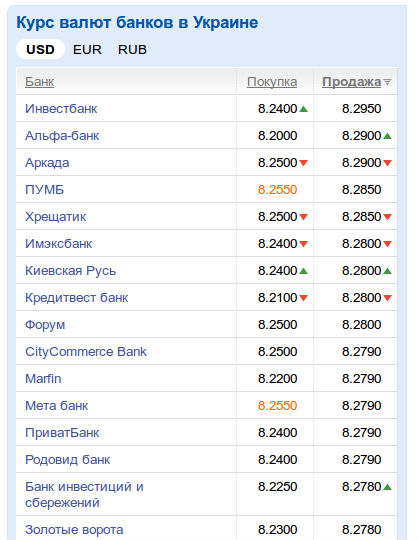This screenshot has width=418, height=540.
Task: Click green up arrow beside Киевская Русь sell rate
Action: point(387,271)
